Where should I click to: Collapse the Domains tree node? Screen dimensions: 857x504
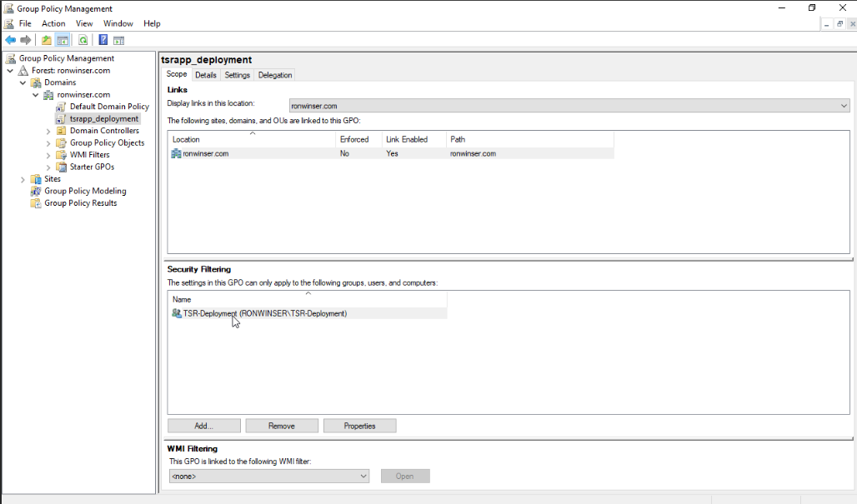click(x=23, y=82)
